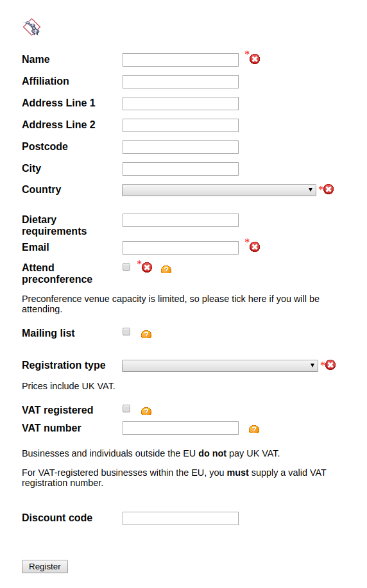The image size is (367, 588).
Task: Open the Country dropdown
Action: click(x=219, y=190)
